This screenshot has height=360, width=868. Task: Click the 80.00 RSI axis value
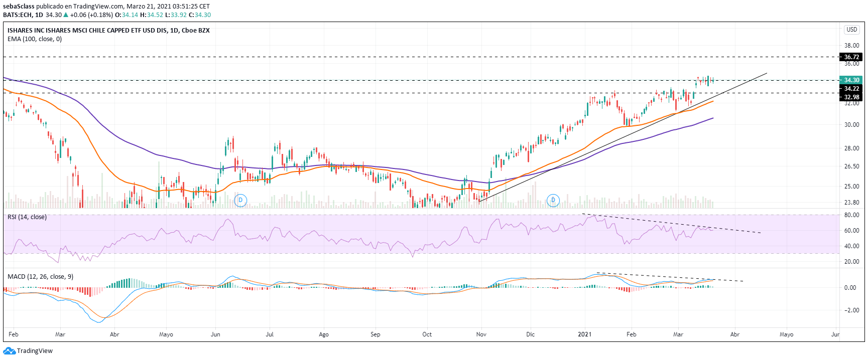[x=851, y=215]
